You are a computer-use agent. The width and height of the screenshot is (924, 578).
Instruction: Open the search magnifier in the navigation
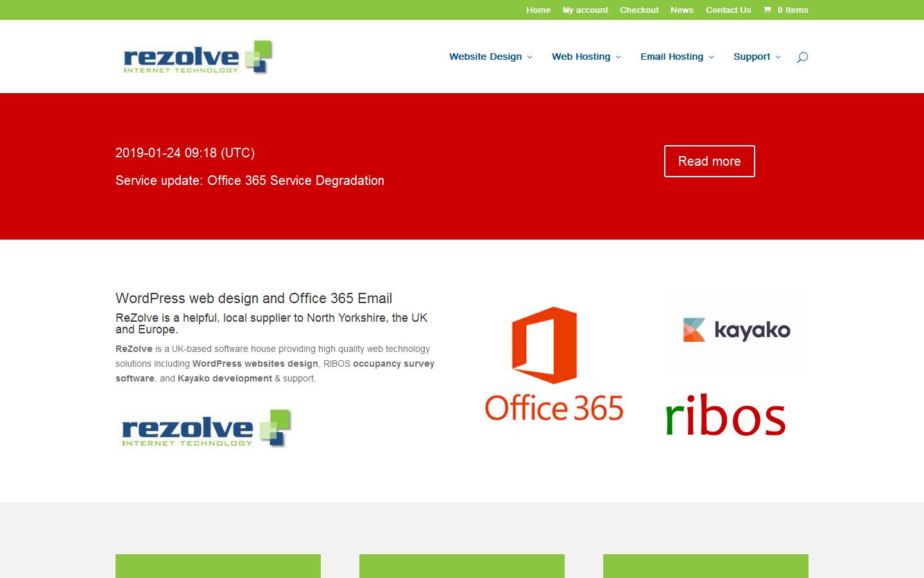coord(801,57)
